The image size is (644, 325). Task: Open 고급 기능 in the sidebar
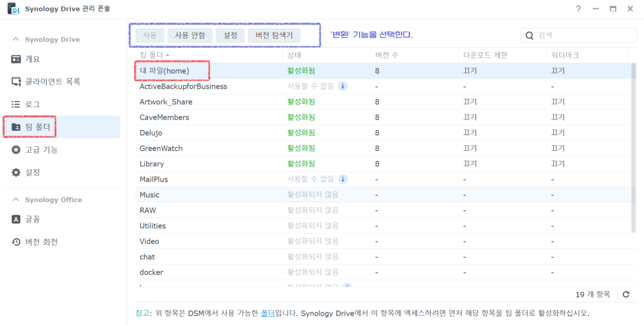coord(62,150)
